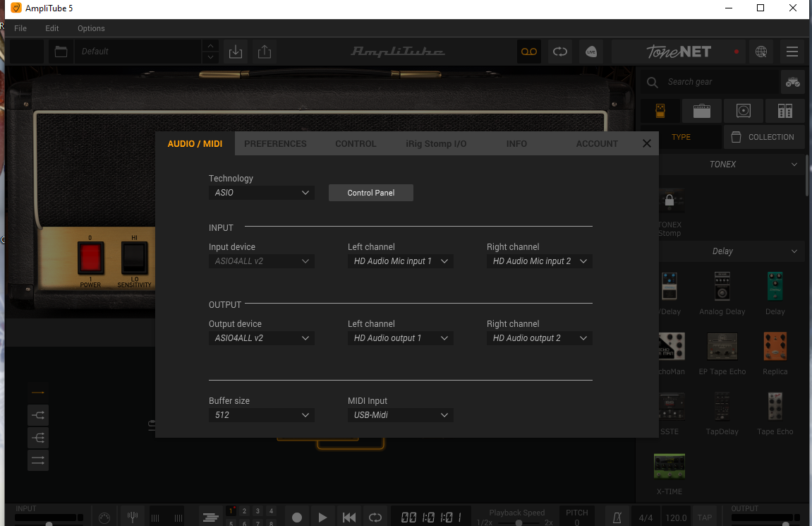Image resolution: width=812 pixels, height=526 pixels.
Task: Click the globe icon beside ToneNET
Action: 761,52
